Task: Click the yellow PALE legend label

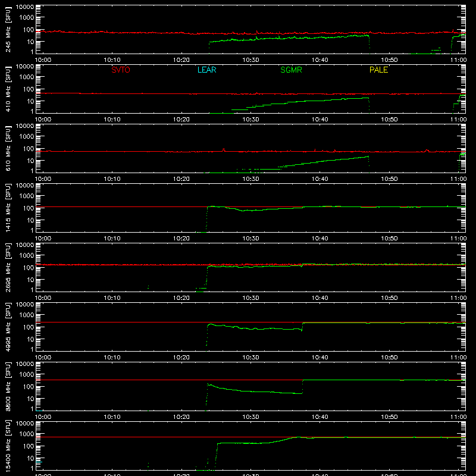Action: coord(378,70)
